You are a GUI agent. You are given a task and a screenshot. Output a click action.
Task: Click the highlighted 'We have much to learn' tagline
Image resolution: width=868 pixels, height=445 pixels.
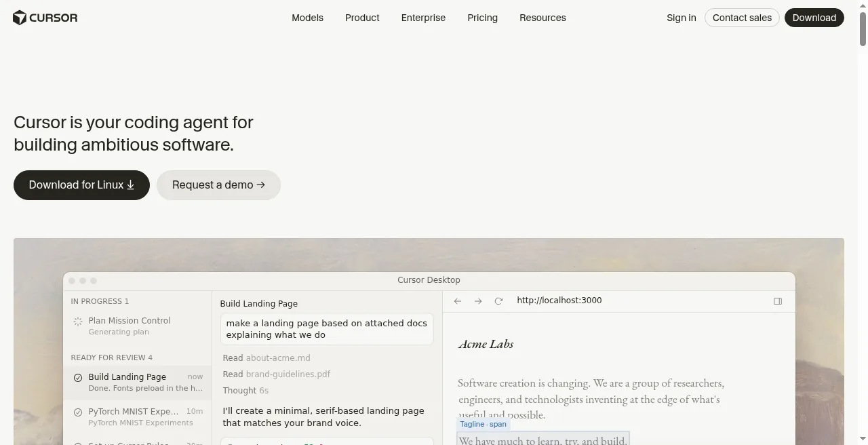543,440
